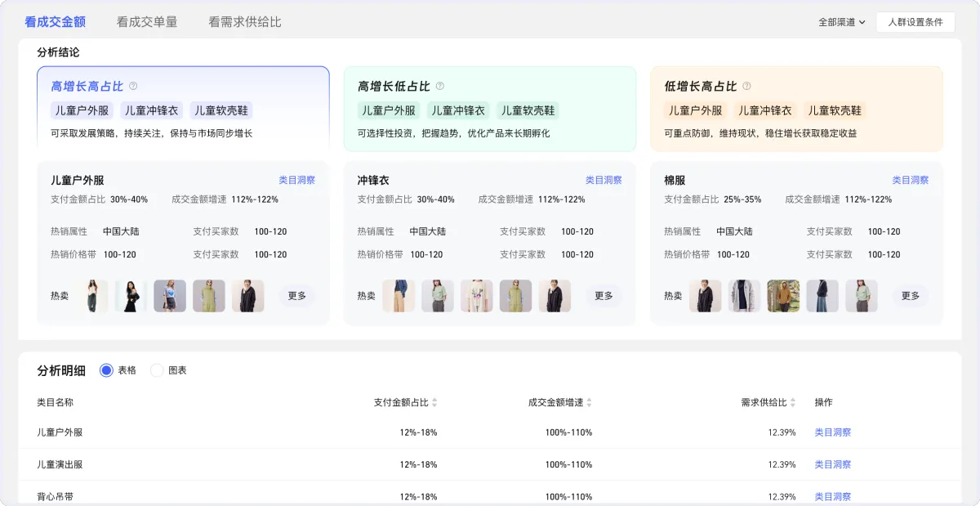Open first hot-selling thumbnail in 冲锋衣 card

[399, 296]
